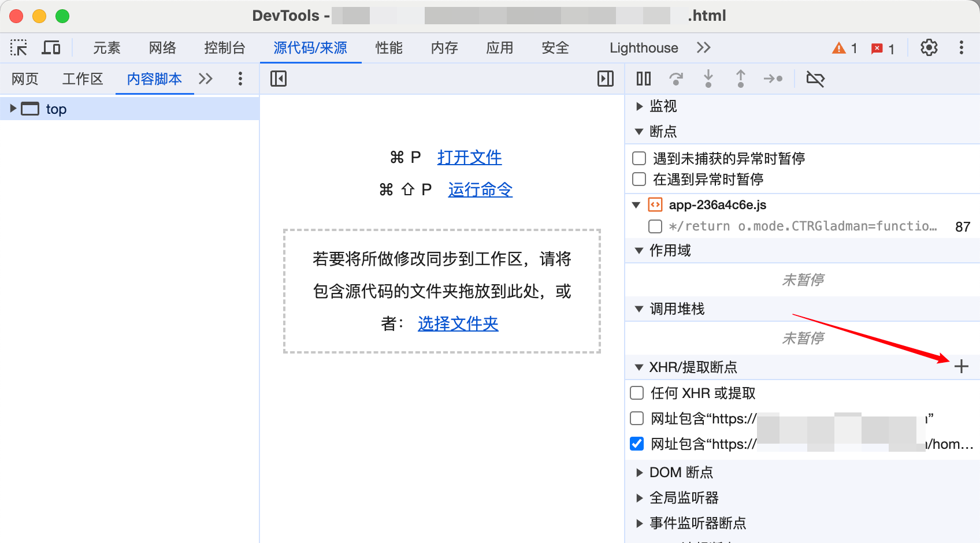980x543 pixels.
Task: Toggle the device toolbar icon
Action: tap(51, 48)
